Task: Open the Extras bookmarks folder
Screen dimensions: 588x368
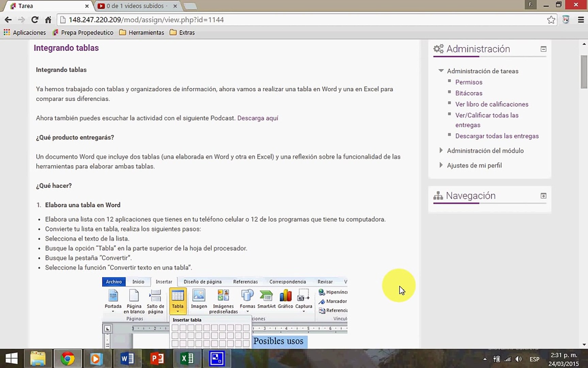Action: [x=182, y=32]
